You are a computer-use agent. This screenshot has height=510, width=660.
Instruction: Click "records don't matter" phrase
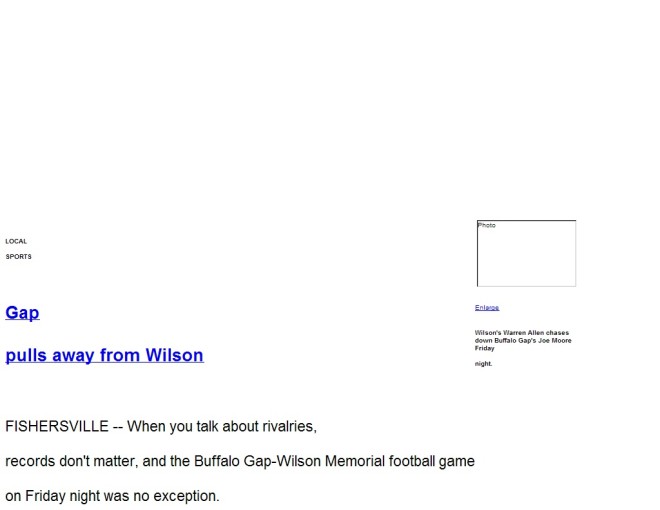click(72, 461)
